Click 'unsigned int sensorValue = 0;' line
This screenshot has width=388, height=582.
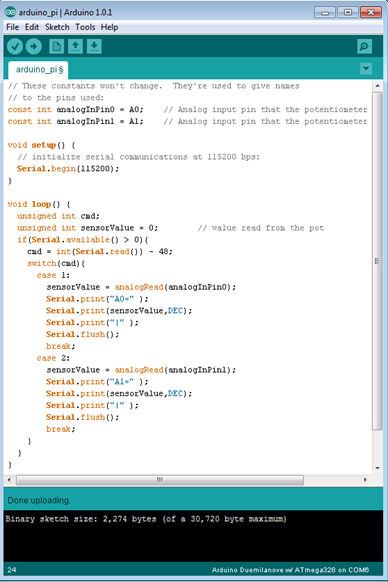tap(87, 228)
